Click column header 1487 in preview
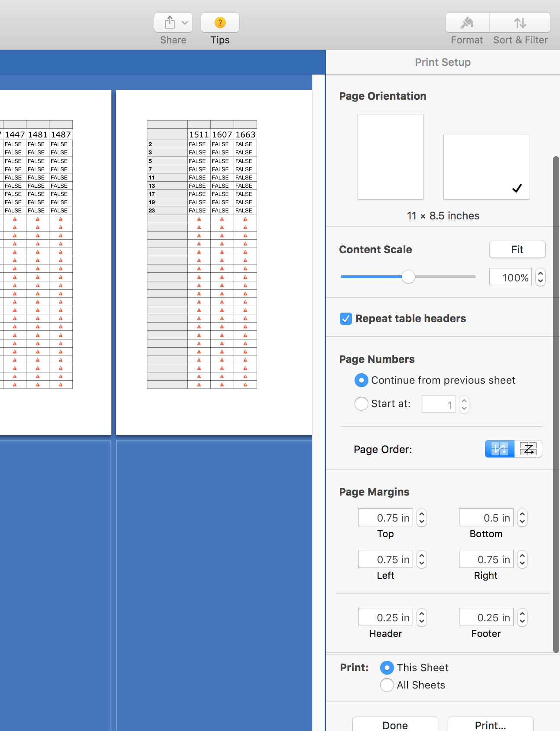 [61, 134]
